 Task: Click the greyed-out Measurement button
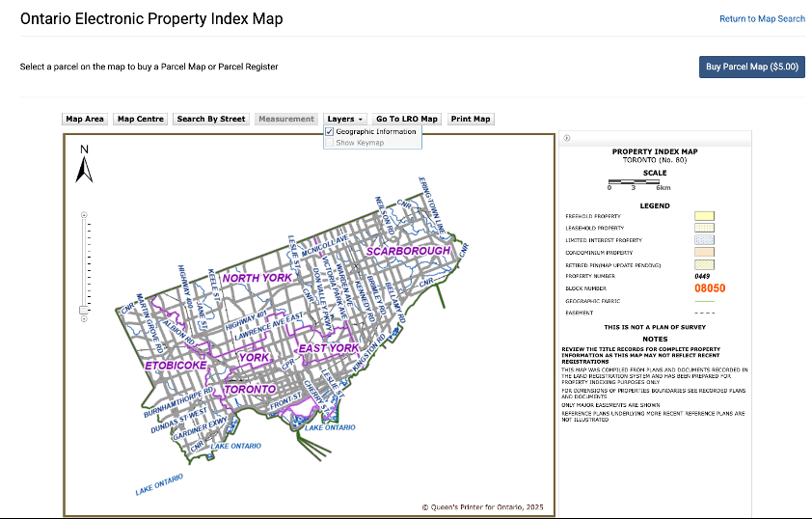pos(286,119)
